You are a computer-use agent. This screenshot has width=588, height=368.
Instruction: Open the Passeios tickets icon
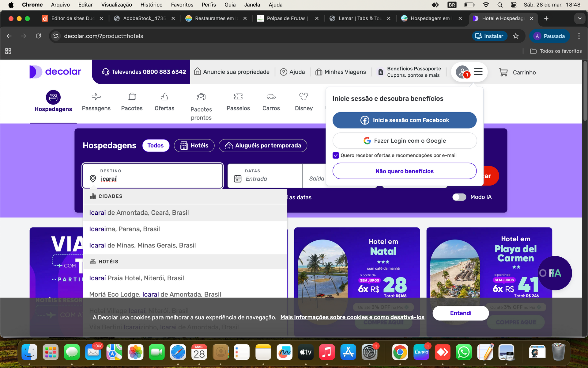tap(238, 97)
